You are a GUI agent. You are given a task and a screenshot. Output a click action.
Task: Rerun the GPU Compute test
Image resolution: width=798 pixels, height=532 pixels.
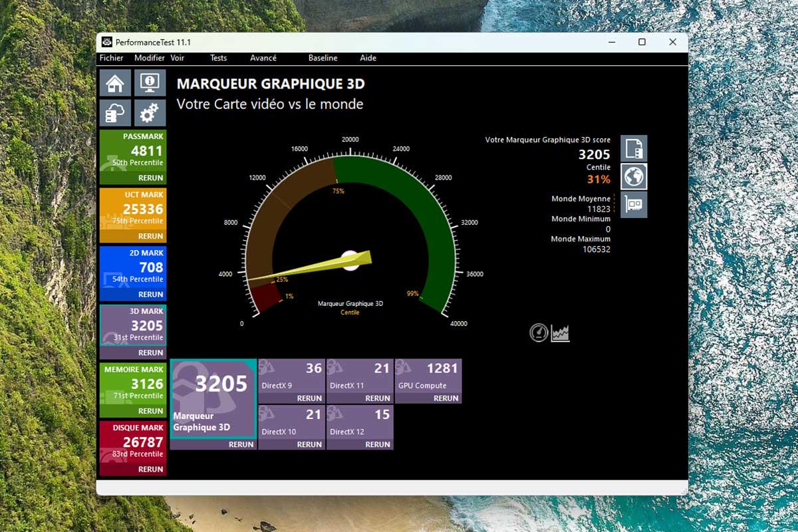[446, 398]
